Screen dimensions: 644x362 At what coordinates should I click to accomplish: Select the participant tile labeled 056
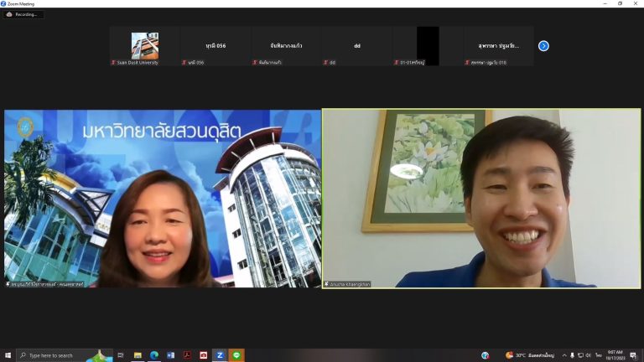click(x=216, y=46)
